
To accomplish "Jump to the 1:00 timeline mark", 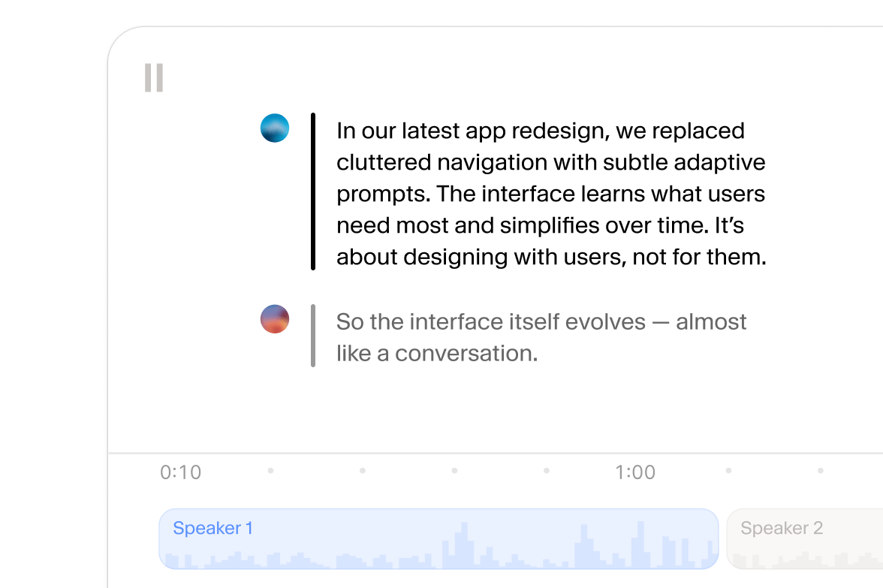I will tap(635, 472).
